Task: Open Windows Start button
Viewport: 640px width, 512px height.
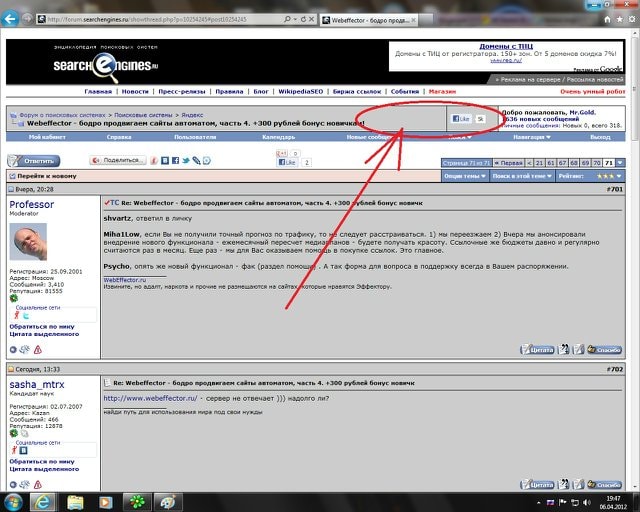Action: point(13,502)
